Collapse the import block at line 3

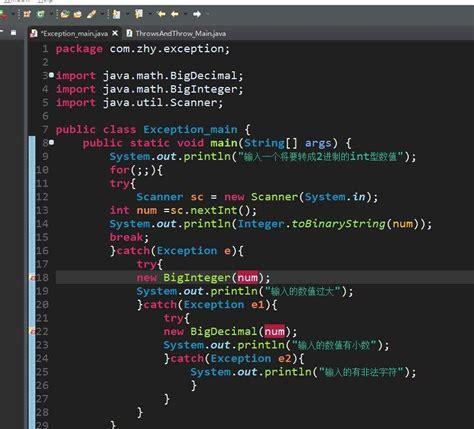51,75
